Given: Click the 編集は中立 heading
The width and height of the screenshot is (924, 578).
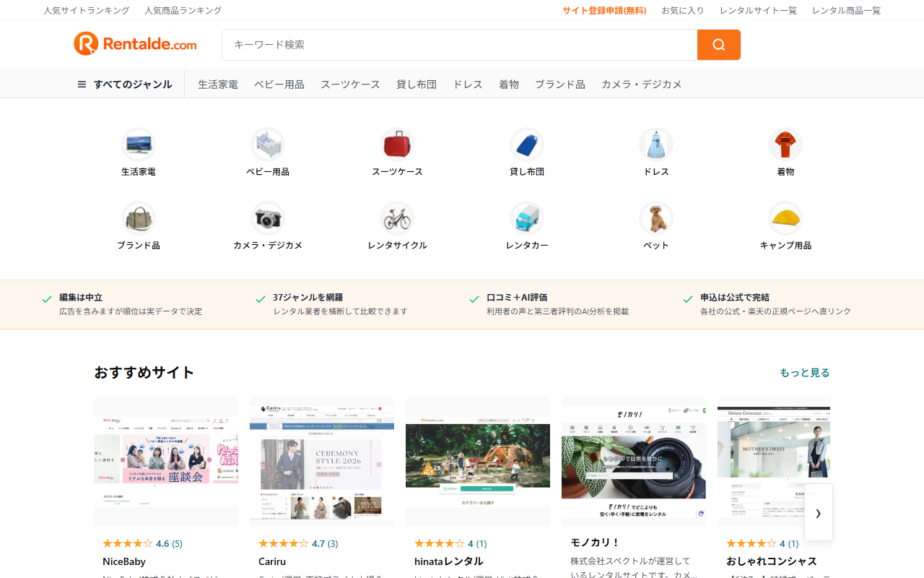Looking at the screenshot, I should point(81,298).
